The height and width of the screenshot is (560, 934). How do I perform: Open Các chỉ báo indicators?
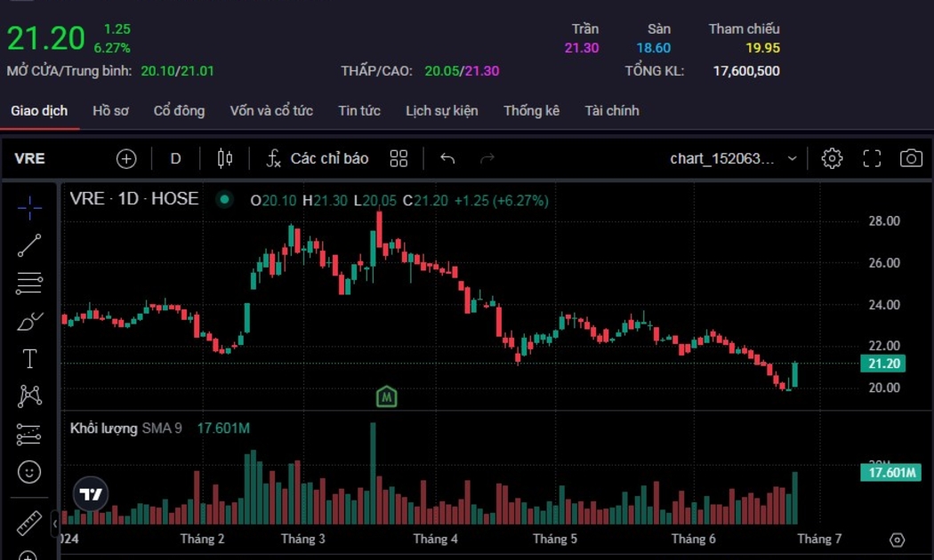[x=318, y=158]
